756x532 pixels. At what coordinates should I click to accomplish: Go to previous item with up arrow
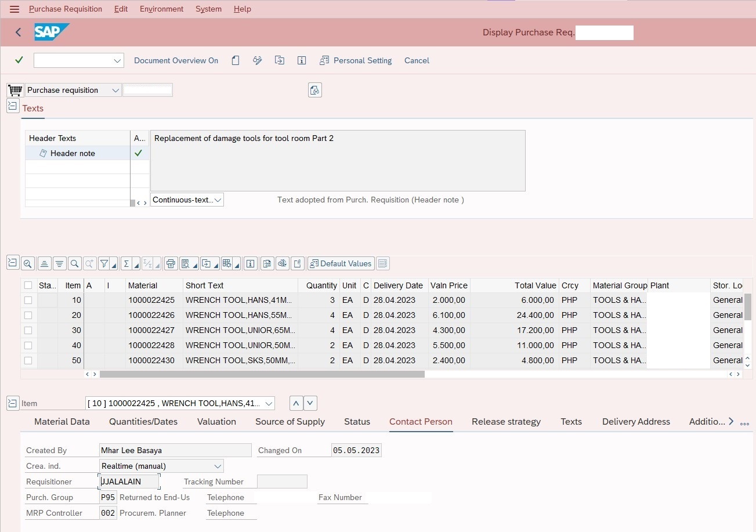(x=296, y=403)
